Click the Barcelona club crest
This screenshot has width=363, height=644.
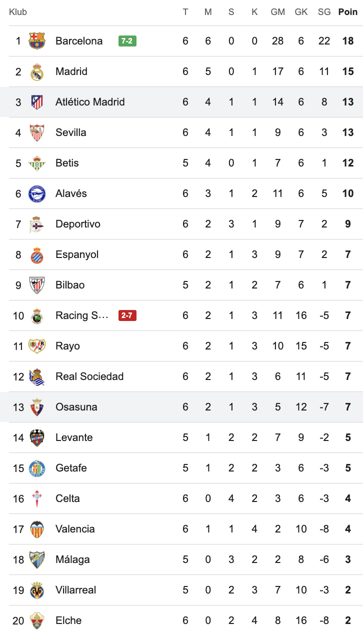pyautogui.click(x=37, y=41)
